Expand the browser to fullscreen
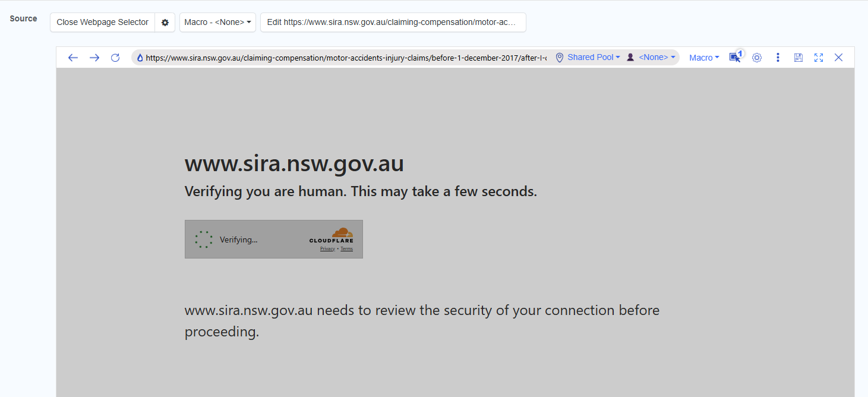Image resolution: width=868 pixels, height=397 pixels. click(x=819, y=58)
